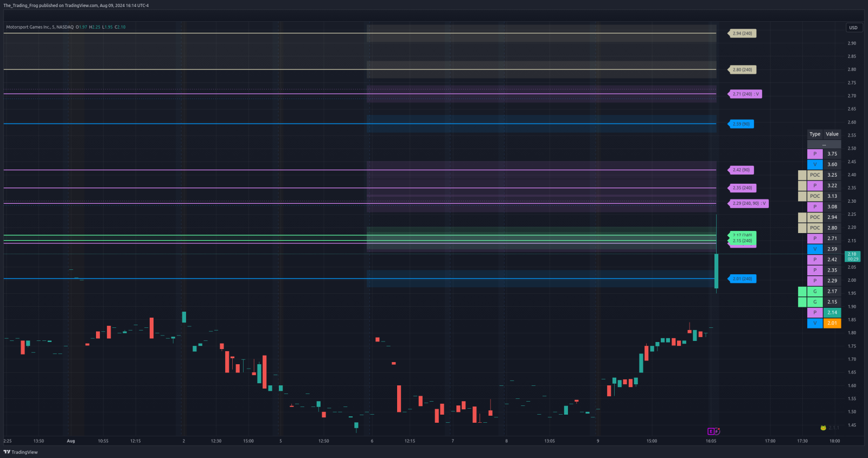Viewport: 868px width, 458px height.
Task: Click table value 3.08
Action: point(832,207)
